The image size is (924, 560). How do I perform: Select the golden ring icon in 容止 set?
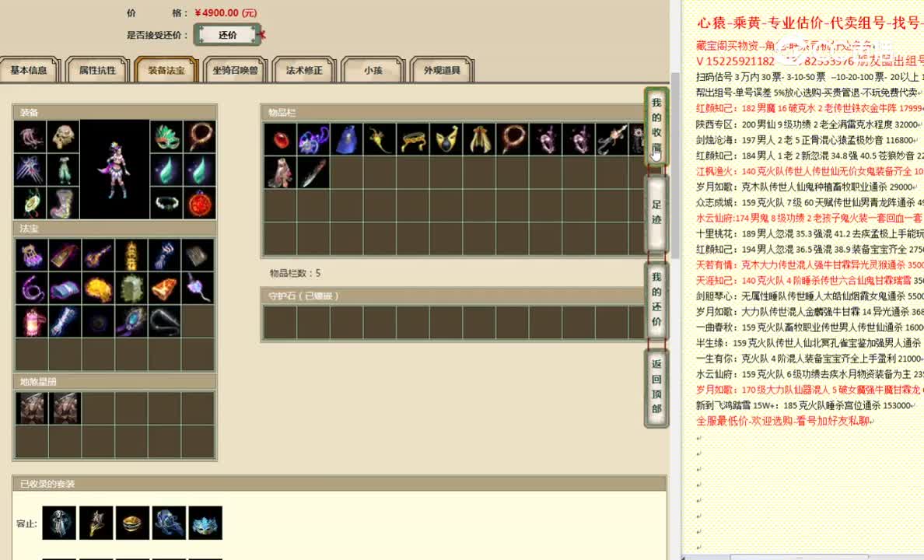point(132,523)
